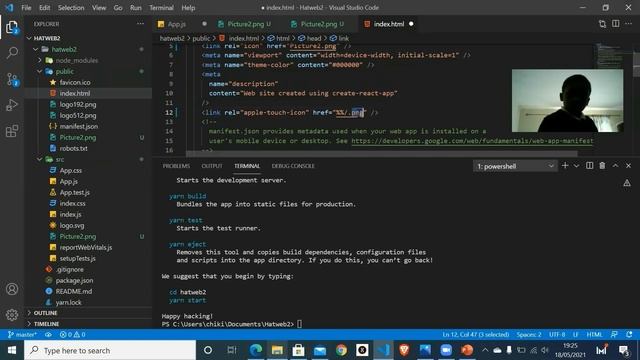
Task: Click the Type here to search box
Action: pos(110,350)
